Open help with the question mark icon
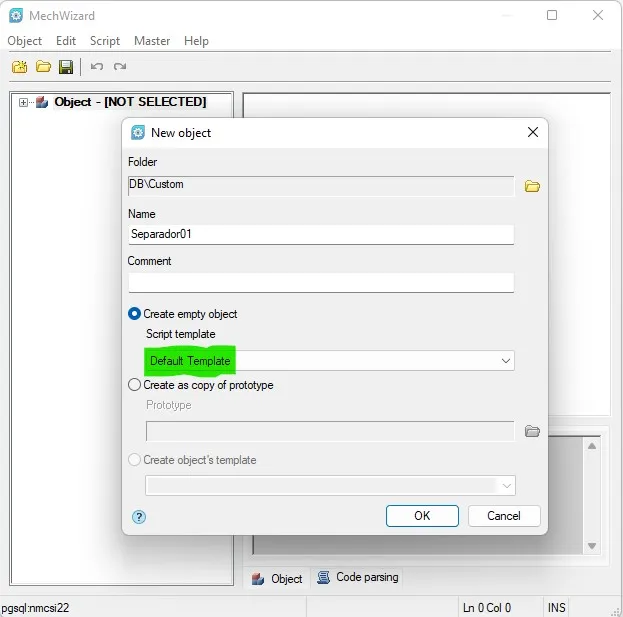The image size is (623, 617). click(139, 517)
